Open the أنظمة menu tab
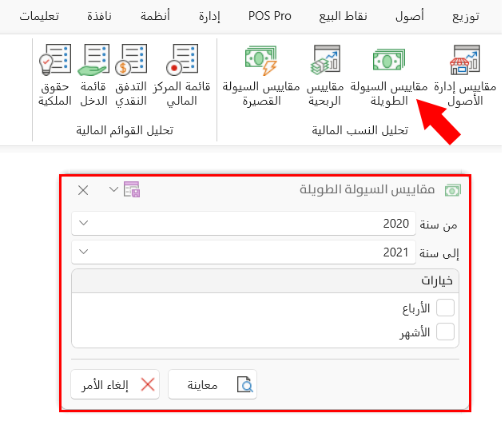502x445 pixels. pyautogui.click(x=155, y=16)
